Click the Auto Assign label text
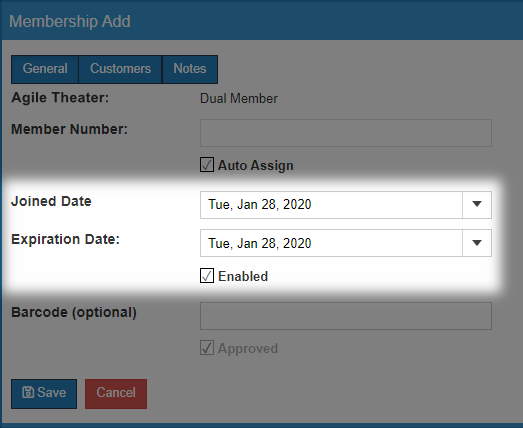 coord(255,165)
